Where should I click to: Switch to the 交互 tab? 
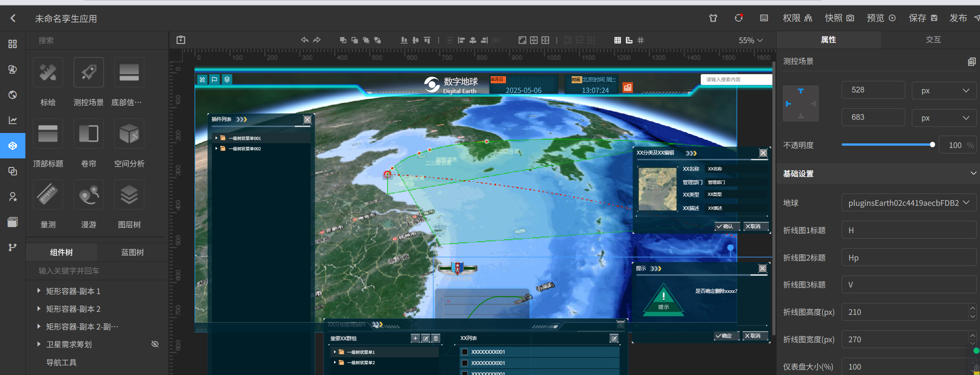pos(933,40)
